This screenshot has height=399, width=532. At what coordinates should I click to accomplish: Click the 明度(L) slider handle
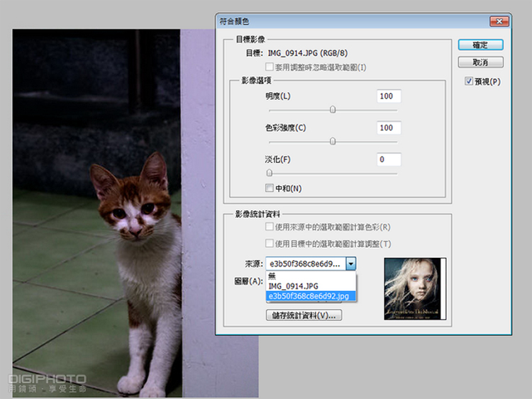[x=333, y=110]
